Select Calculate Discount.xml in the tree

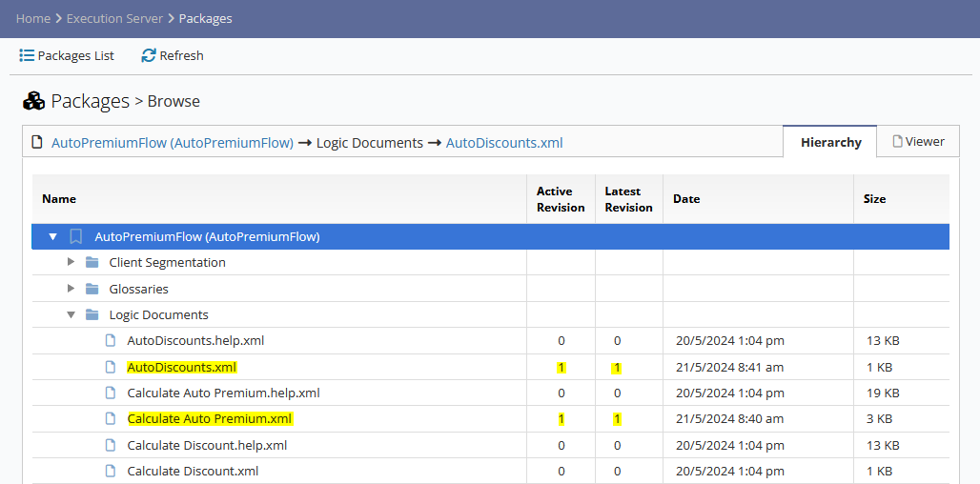pos(194,471)
